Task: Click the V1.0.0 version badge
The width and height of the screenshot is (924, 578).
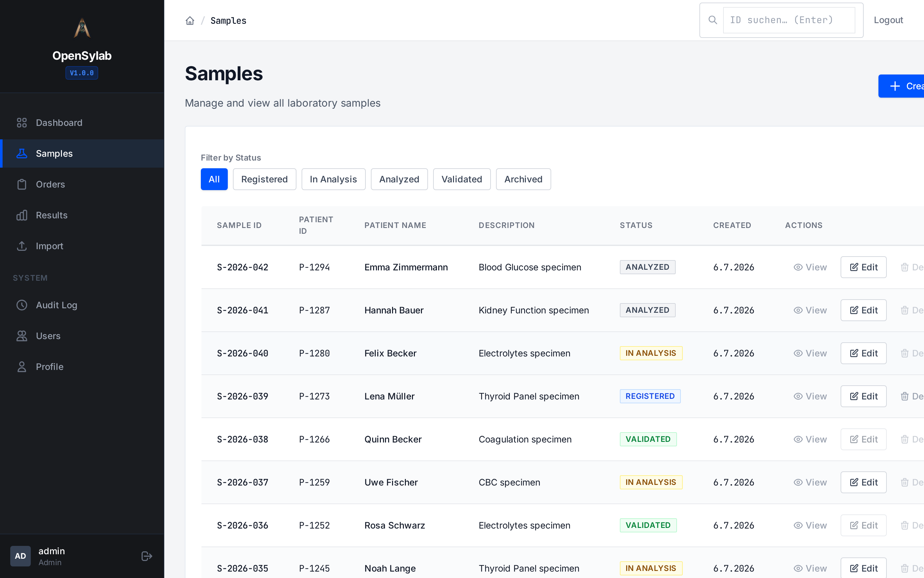Action: [x=82, y=73]
